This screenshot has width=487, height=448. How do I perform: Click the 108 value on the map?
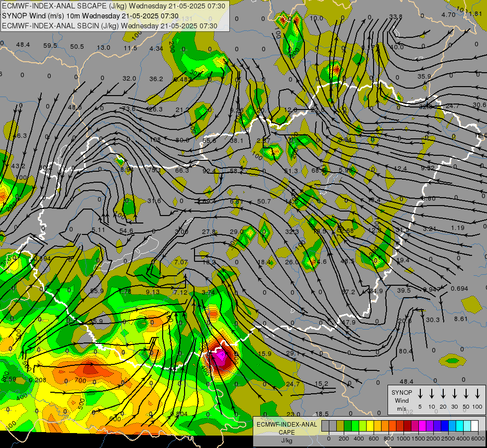(155, 139)
